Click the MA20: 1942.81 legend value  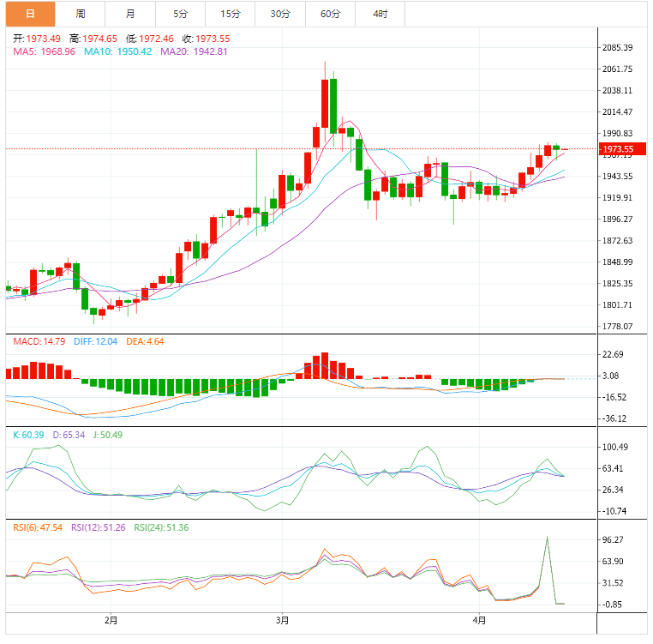point(194,51)
